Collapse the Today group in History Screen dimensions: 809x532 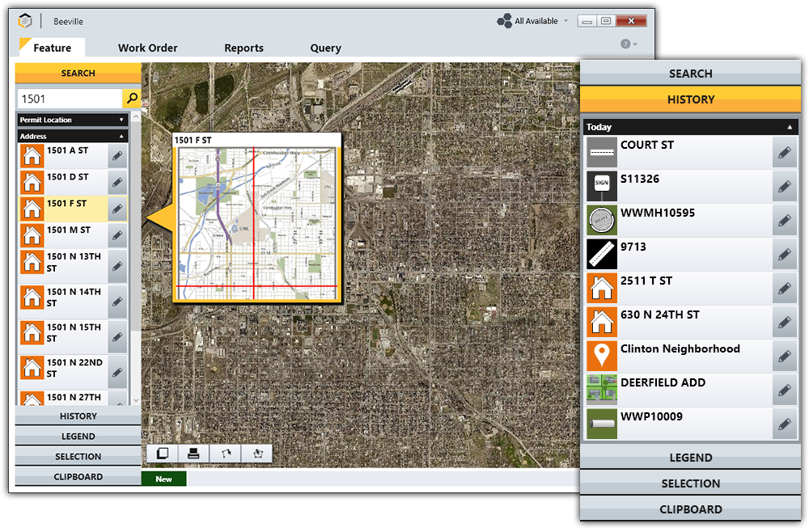tap(789, 127)
